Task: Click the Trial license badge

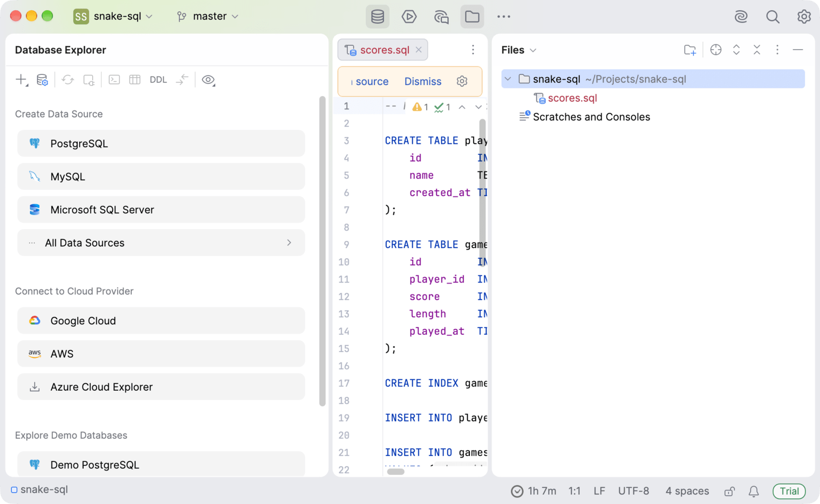Action: tap(789, 491)
